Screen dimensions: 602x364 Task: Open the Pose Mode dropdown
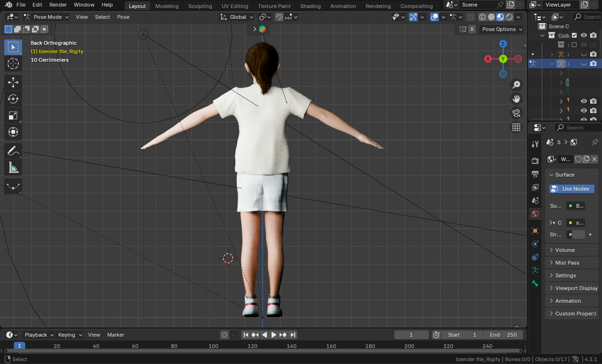pos(46,17)
